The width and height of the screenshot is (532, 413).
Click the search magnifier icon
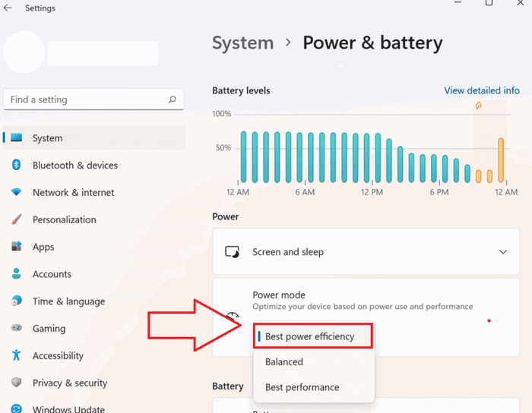[x=173, y=99]
